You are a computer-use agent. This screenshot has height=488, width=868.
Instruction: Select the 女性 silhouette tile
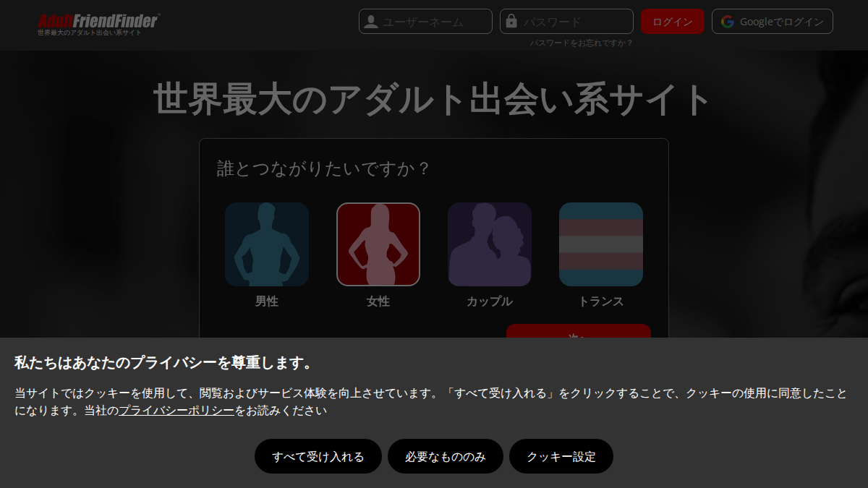click(378, 244)
